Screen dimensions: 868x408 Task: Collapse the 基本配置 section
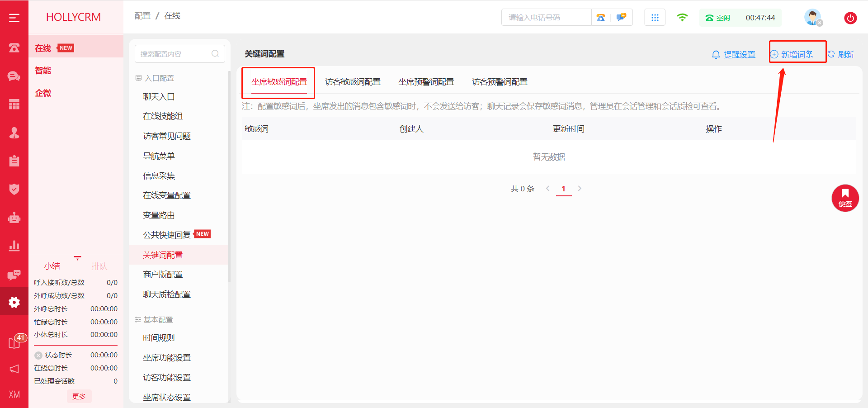coord(154,320)
